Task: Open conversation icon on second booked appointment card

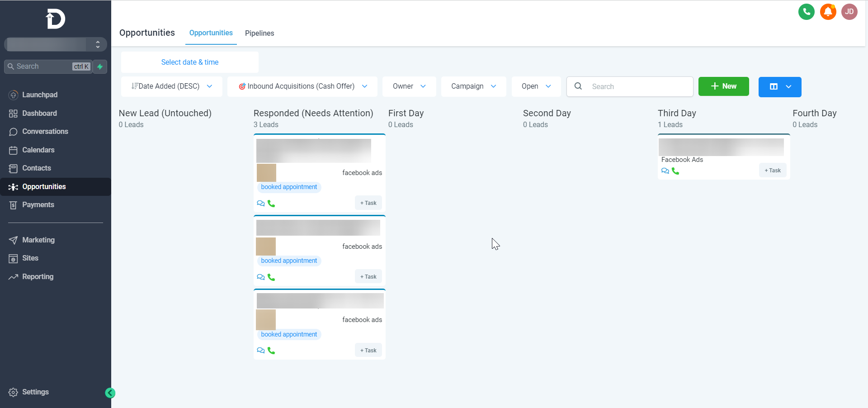Action: point(261,277)
